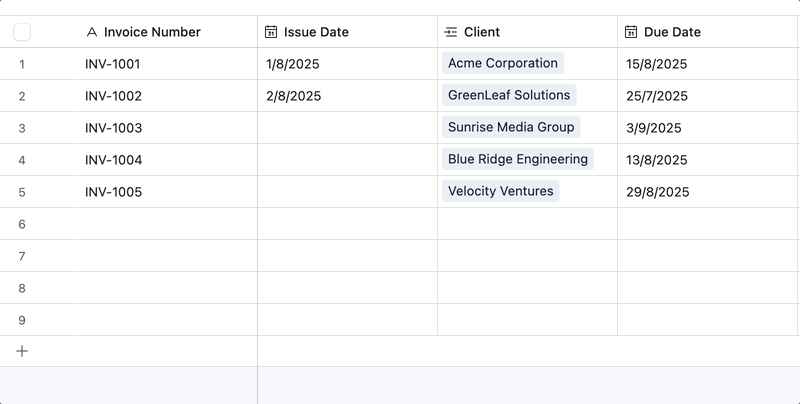The image size is (800, 404).
Task: Click the Sunrise Media Group tag
Action: pos(511,127)
